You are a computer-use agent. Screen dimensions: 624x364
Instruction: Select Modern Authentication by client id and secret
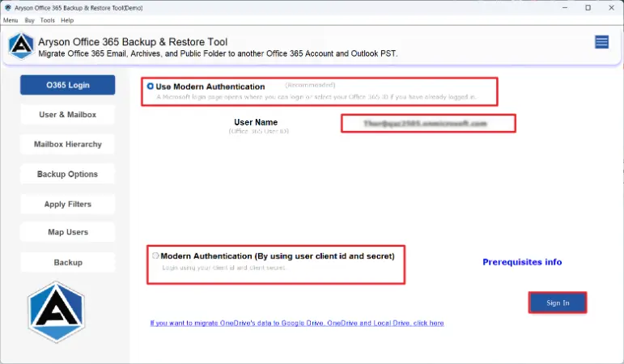click(155, 256)
